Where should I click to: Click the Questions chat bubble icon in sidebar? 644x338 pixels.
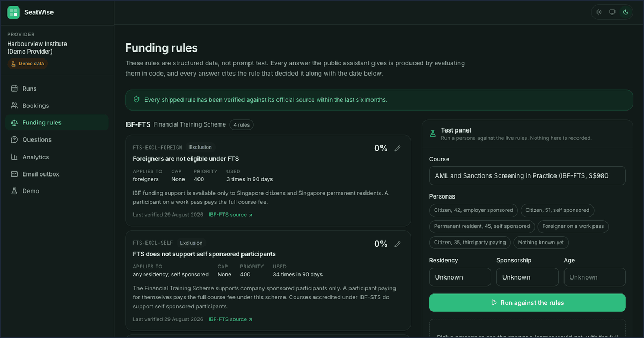click(x=14, y=139)
